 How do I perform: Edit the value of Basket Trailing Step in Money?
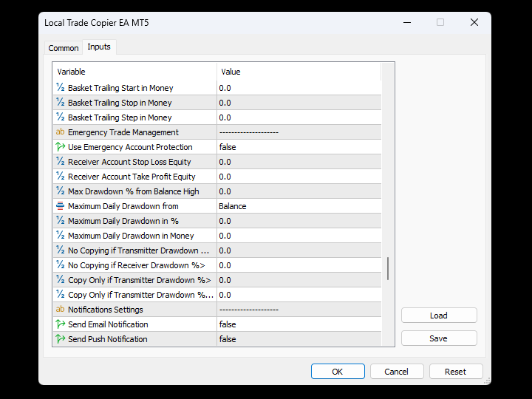(299, 117)
